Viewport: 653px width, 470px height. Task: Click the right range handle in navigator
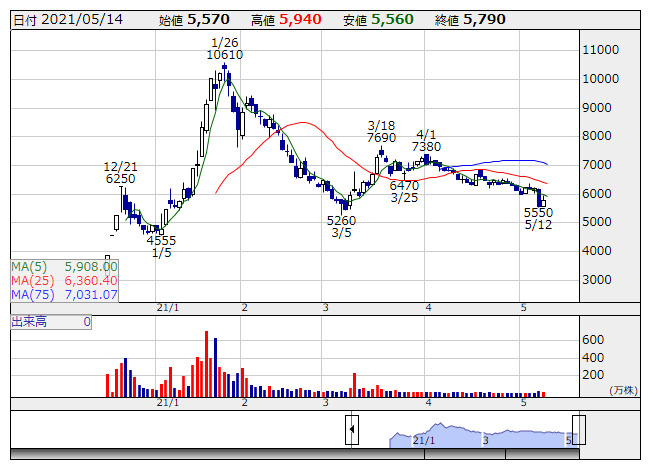(x=578, y=429)
